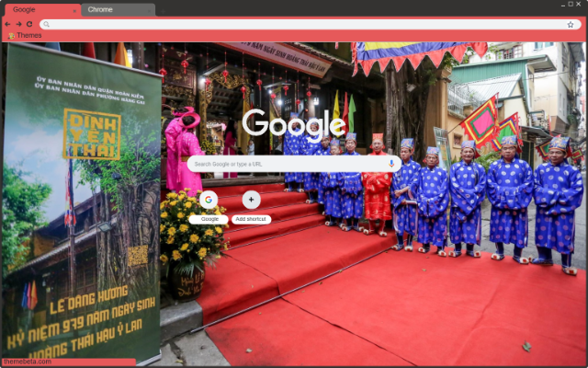Click the Add shortcut plus button
Screen dimensions: 588x368
click(x=251, y=200)
